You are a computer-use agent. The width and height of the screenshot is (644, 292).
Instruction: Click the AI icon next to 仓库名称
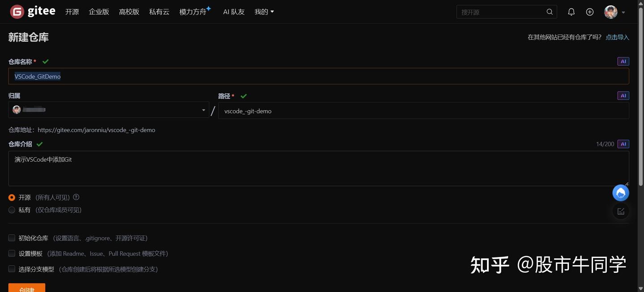(623, 61)
